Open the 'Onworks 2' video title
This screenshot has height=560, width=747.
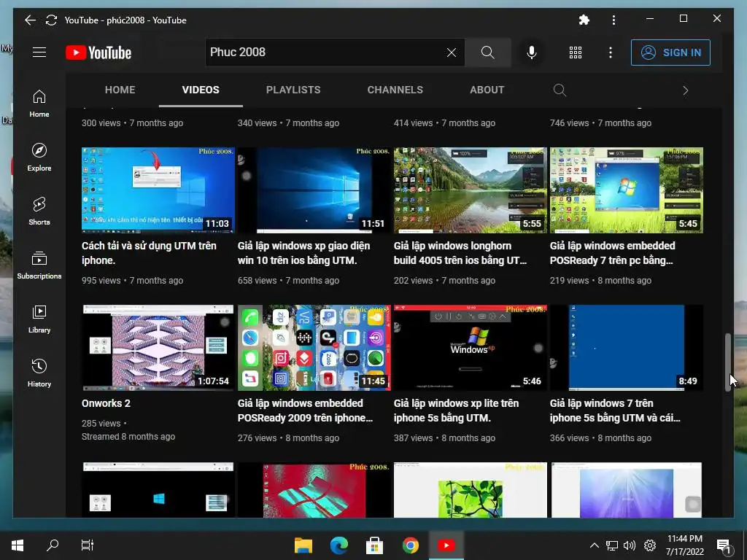point(106,403)
